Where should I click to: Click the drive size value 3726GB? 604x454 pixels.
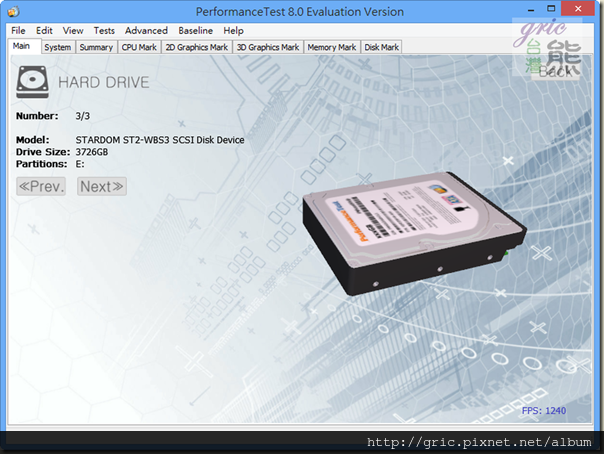tap(92, 152)
